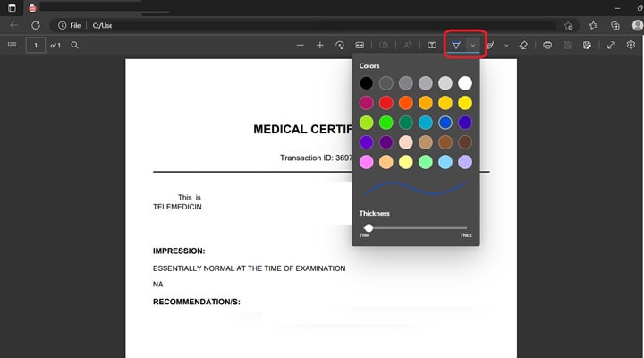Click the Zoom in plus icon
This screenshot has width=644, height=358.
point(320,46)
